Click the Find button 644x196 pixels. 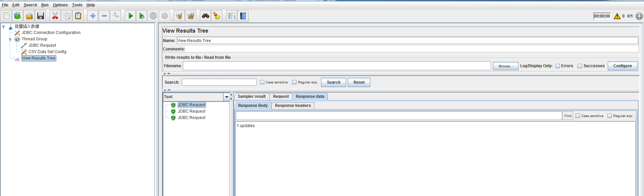point(568,116)
